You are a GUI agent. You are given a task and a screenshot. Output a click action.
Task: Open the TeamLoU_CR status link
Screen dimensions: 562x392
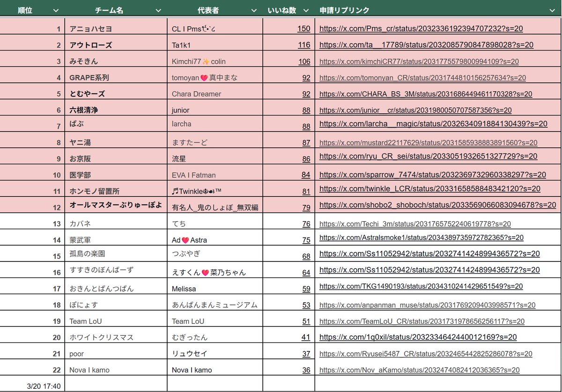coord(422,321)
